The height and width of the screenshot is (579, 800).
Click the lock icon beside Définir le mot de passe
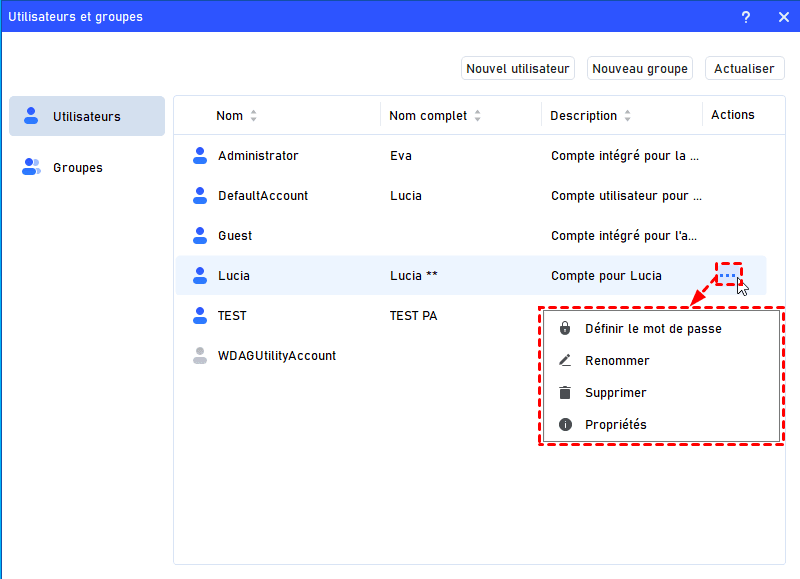tap(565, 328)
